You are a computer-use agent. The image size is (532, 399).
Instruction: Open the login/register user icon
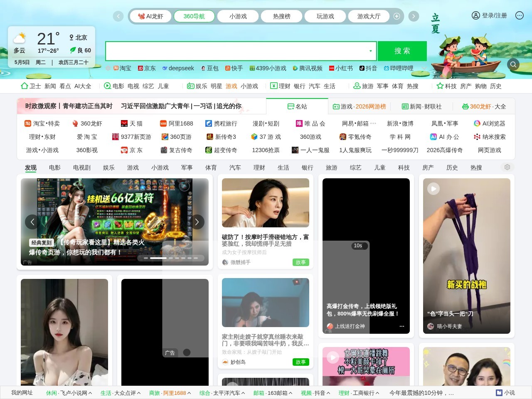(476, 15)
